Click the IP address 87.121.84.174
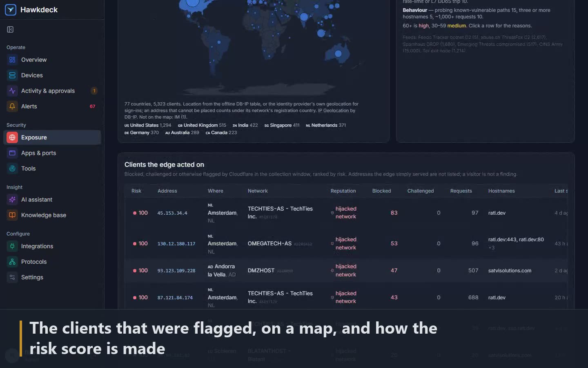Screen dimensions: 588x368 tap(175, 298)
